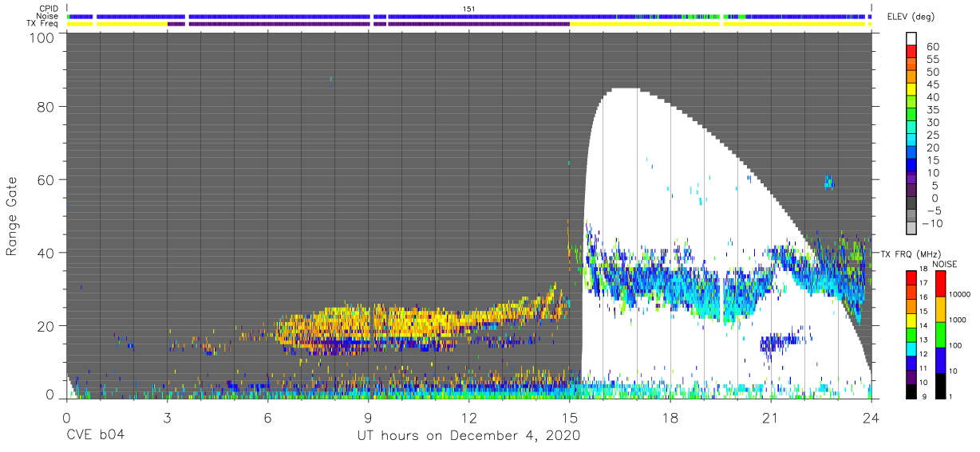980x452 pixels.
Task: Click the −10 label on ELEV color bar
Action: [x=935, y=223]
